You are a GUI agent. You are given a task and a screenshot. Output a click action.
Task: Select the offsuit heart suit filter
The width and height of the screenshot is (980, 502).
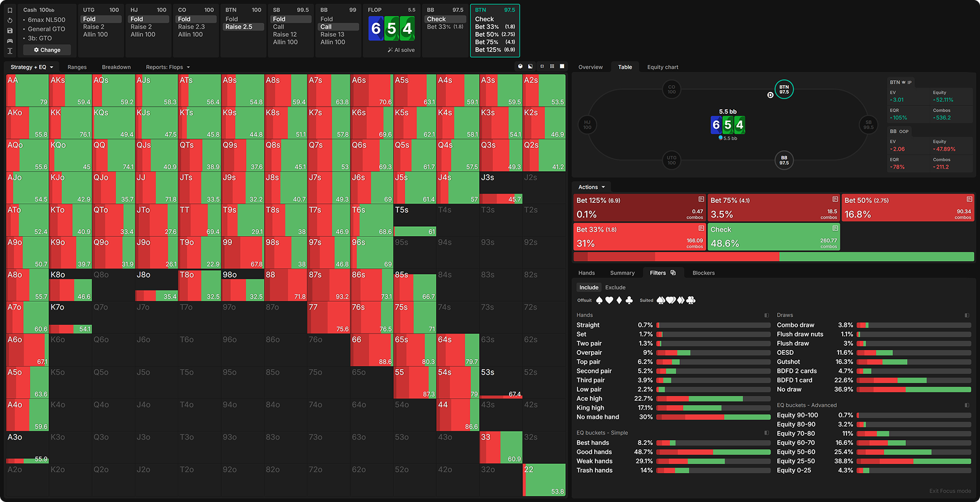coord(609,300)
